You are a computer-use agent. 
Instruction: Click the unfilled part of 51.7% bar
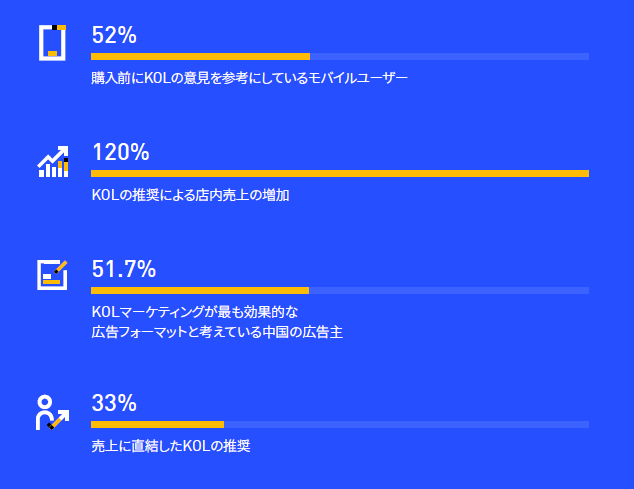point(449,290)
